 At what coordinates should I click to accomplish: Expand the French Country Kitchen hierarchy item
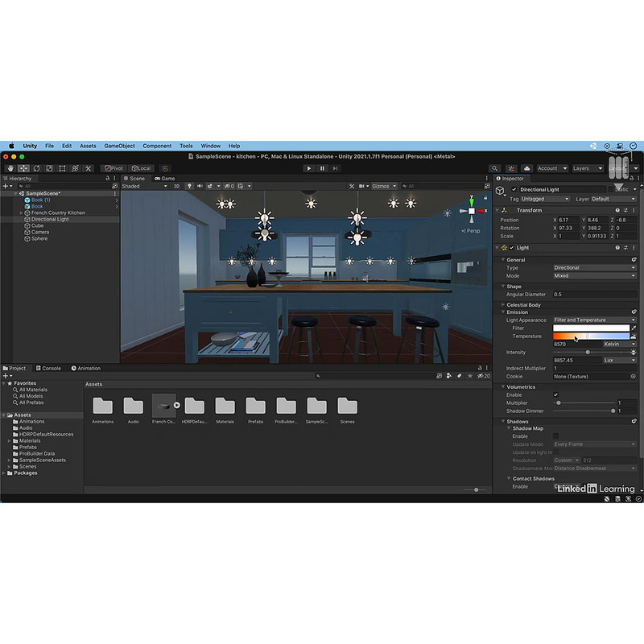21,213
